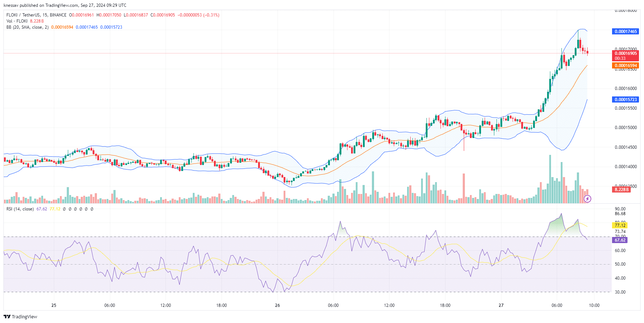Click the 0.00016000 price scale label
644x323 pixels.
coord(626,89)
